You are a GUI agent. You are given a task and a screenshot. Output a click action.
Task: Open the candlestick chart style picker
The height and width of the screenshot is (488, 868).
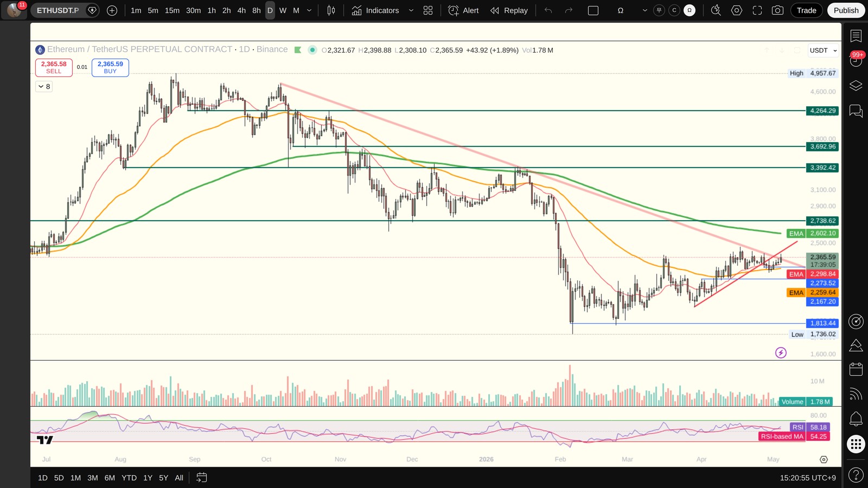331,10
